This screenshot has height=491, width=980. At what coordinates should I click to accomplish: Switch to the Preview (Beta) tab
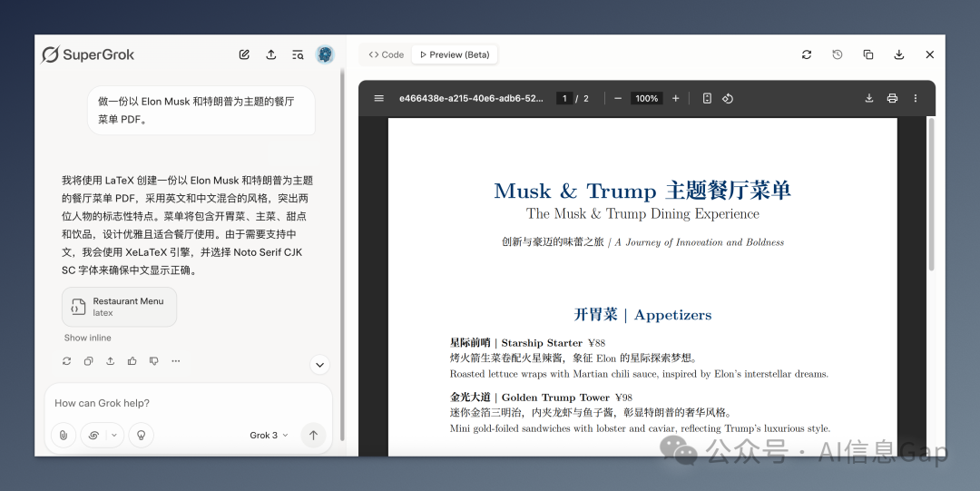click(x=455, y=55)
